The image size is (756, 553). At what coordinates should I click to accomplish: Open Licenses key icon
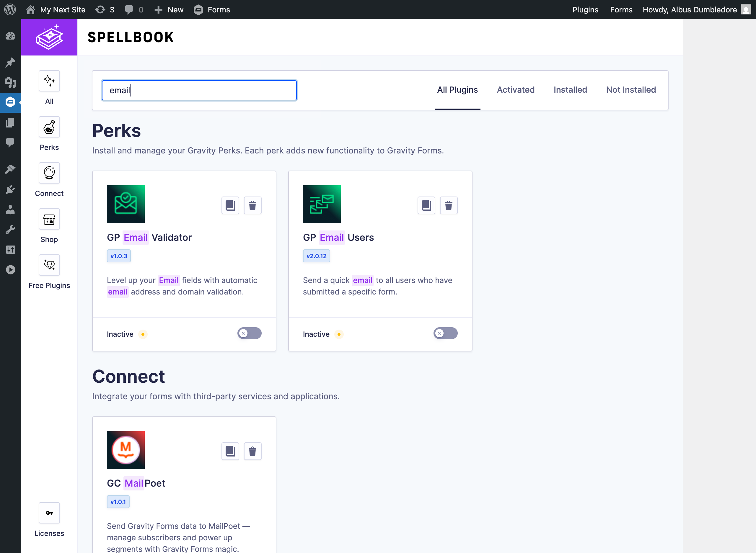49,513
